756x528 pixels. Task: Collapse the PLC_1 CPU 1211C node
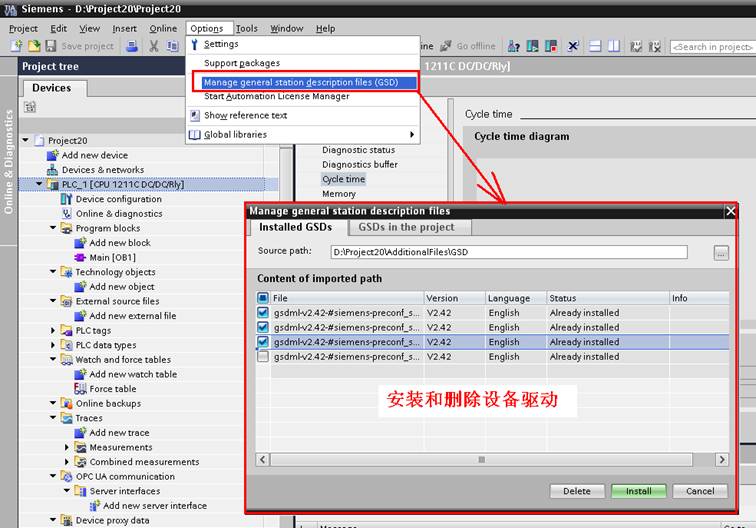pos(39,184)
